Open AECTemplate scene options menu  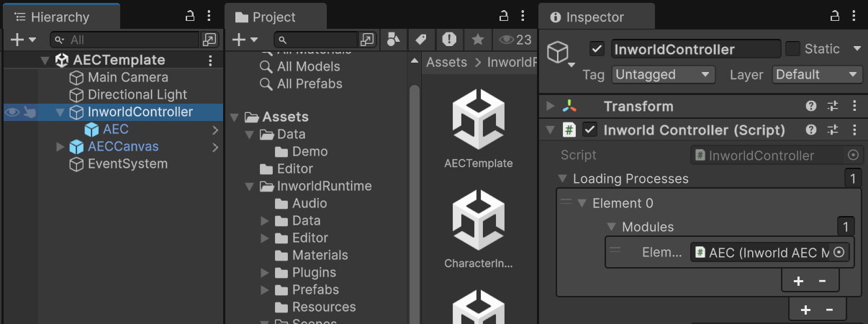(x=210, y=60)
